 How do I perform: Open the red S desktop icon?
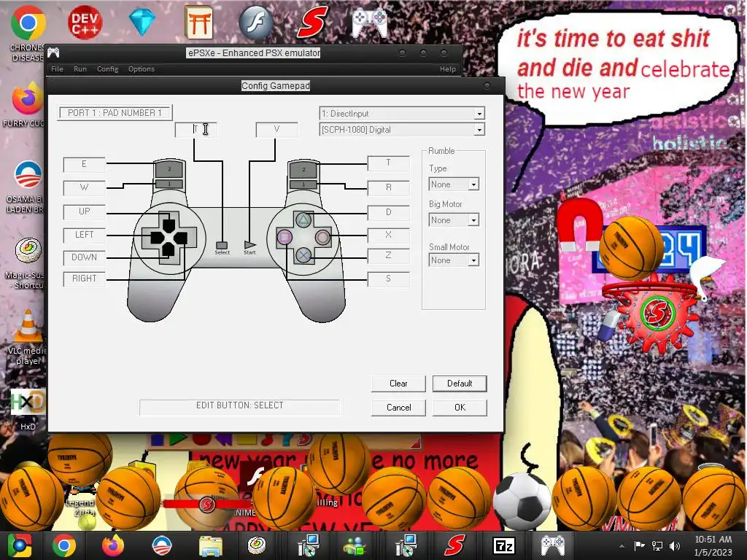coord(312,22)
